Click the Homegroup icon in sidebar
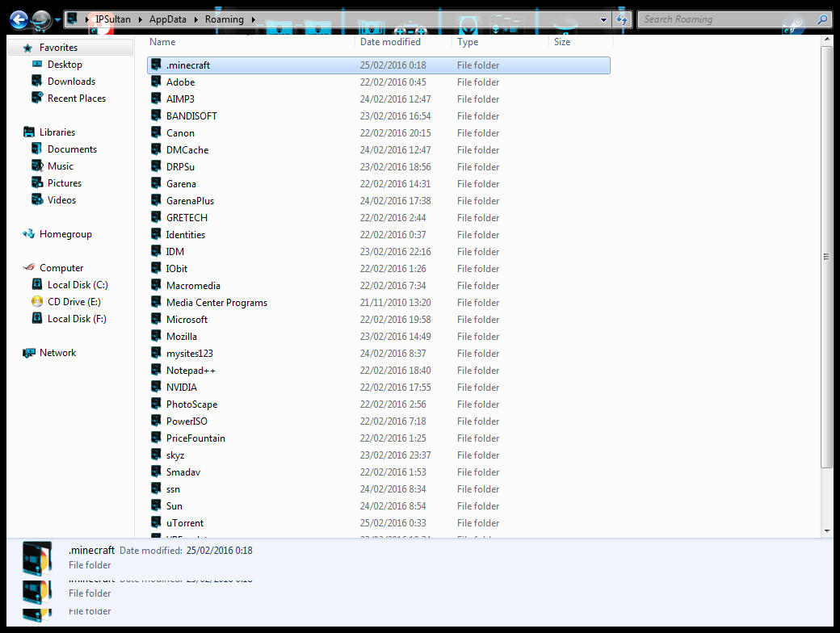The height and width of the screenshot is (633, 840). point(28,233)
